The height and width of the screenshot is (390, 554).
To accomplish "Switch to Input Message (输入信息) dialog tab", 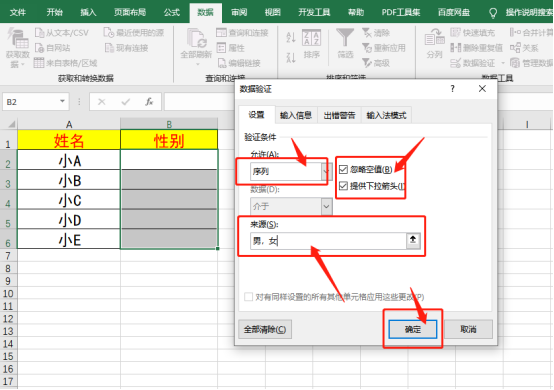I will click(x=296, y=115).
